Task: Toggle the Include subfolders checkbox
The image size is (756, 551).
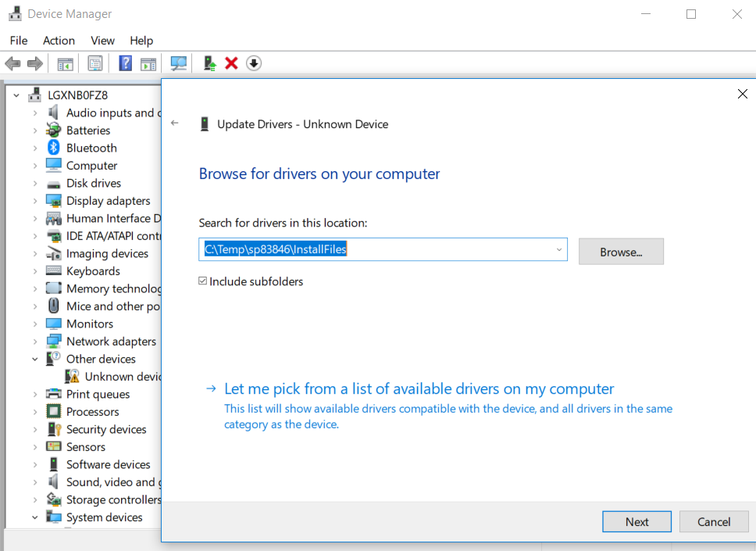Action: [203, 281]
